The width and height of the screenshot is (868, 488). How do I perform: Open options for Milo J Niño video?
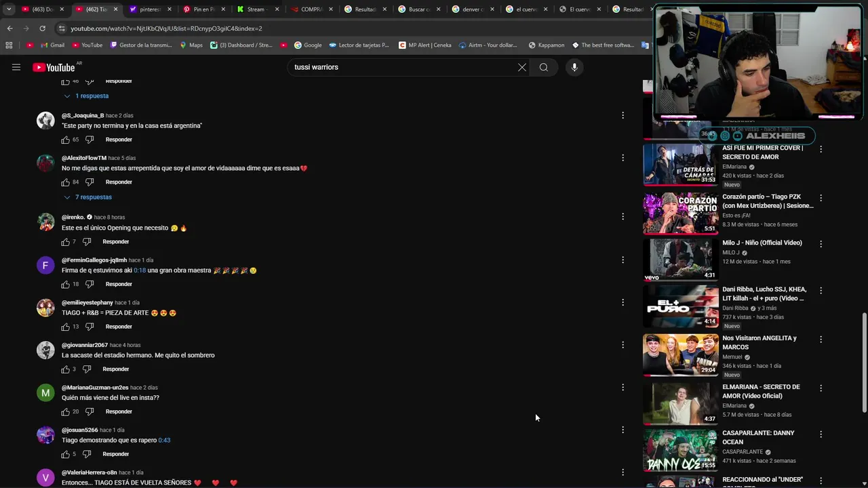[821, 244]
